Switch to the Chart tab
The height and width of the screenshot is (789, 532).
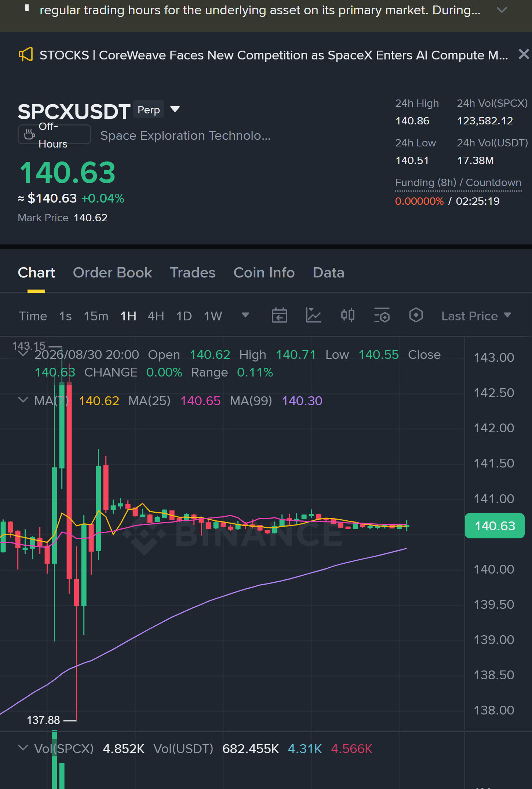click(x=36, y=273)
